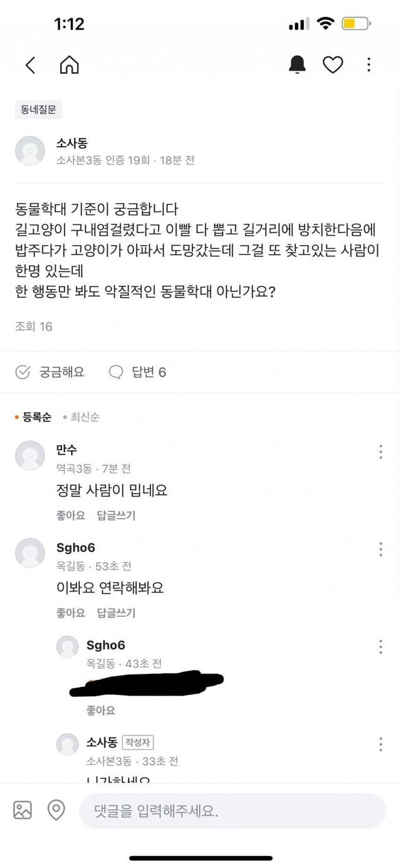
Task: Sort comments by 등록순
Action: click(36, 417)
